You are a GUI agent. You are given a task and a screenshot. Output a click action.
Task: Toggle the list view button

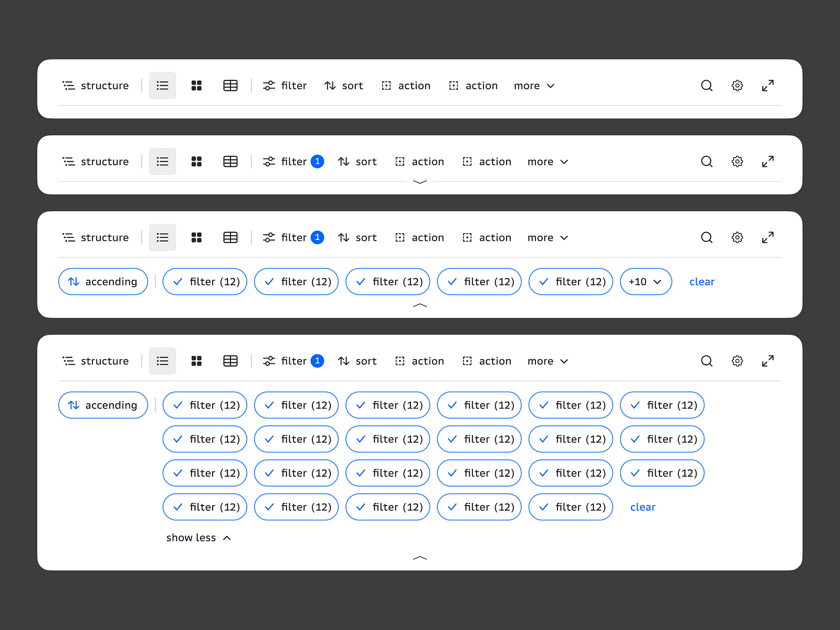point(162,86)
